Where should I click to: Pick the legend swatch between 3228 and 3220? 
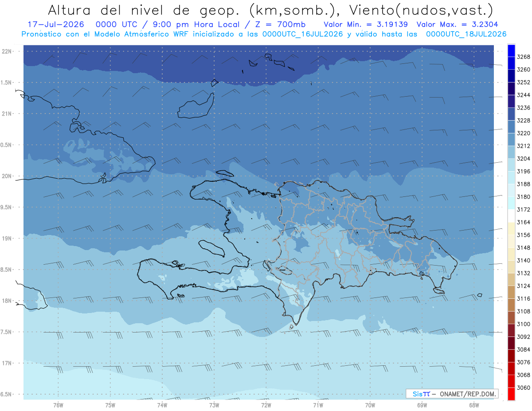pyautogui.click(x=511, y=126)
